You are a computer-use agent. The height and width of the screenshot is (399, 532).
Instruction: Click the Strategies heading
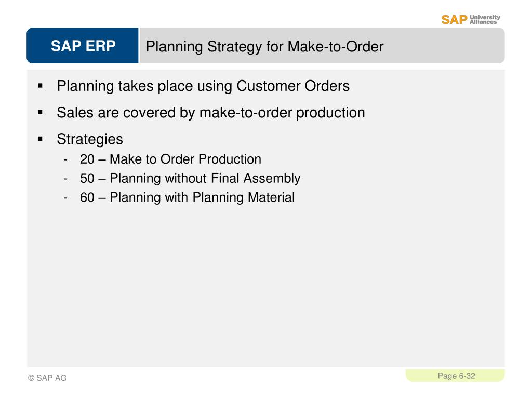click(x=89, y=139)
